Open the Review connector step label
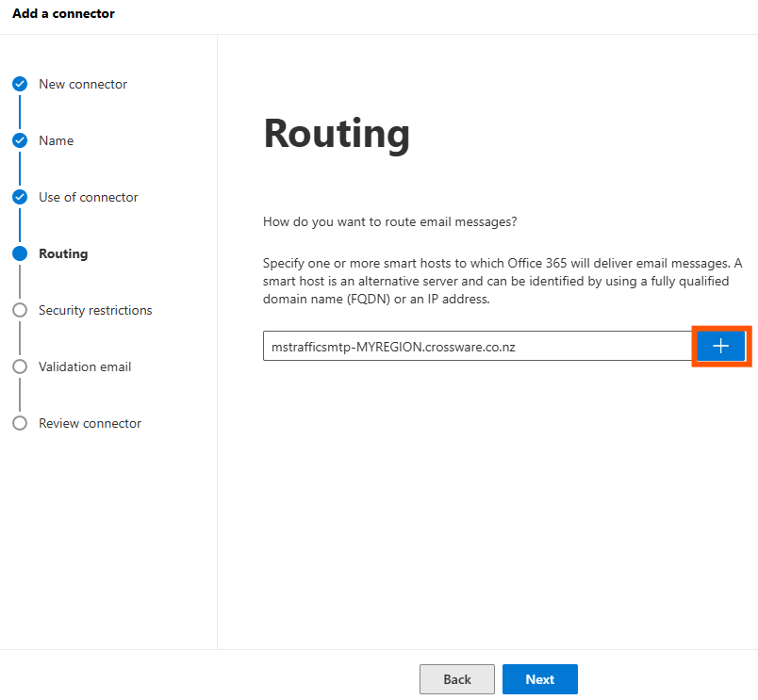Screen dimensions: 758x700 coord(90,423)
